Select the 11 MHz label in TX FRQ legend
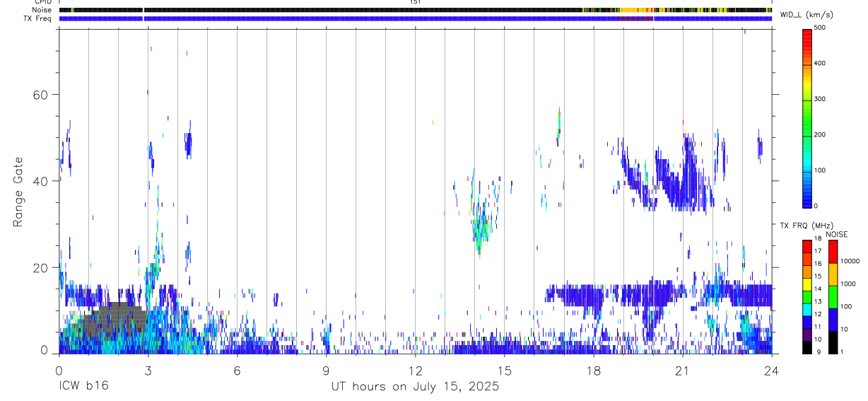This screenshot has height=401, width=868. coord(818,327)
